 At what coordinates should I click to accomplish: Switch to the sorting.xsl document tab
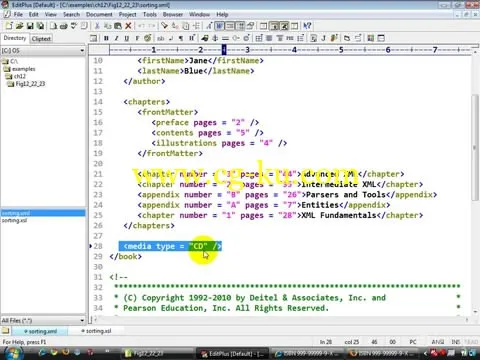[96, 331]
